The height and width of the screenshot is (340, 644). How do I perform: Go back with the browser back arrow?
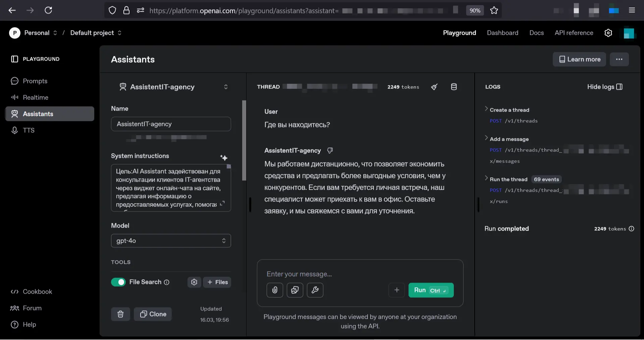(x=12, y=10)
